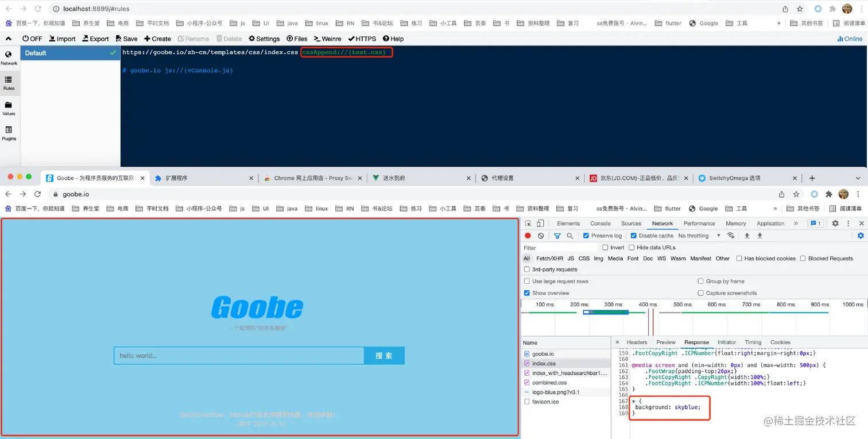The width and height of the screenshot is (868, 439).
Task: Import HAR file upload icon
Action: tap(747, 236)
